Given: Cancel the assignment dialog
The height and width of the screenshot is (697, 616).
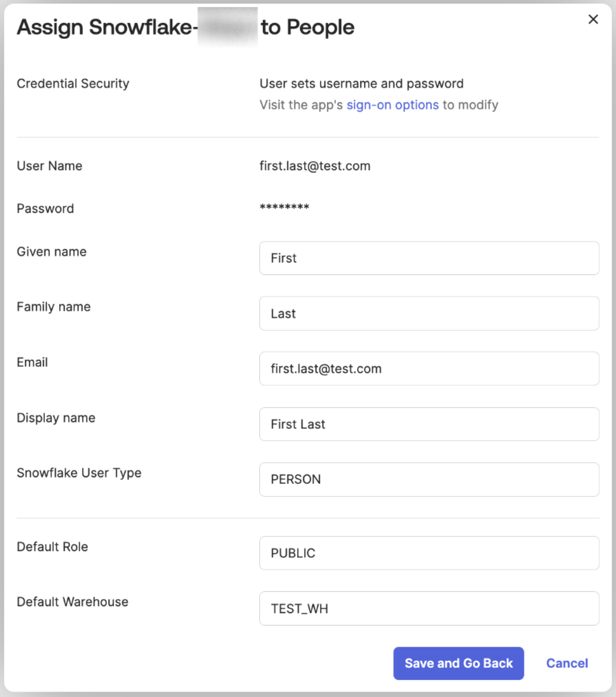Looking at the screenshot, I should coord(567,663).
